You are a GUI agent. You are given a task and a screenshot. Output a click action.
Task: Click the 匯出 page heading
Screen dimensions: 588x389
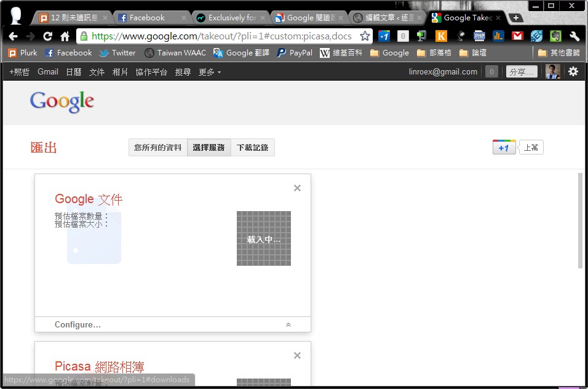point(44,148)
